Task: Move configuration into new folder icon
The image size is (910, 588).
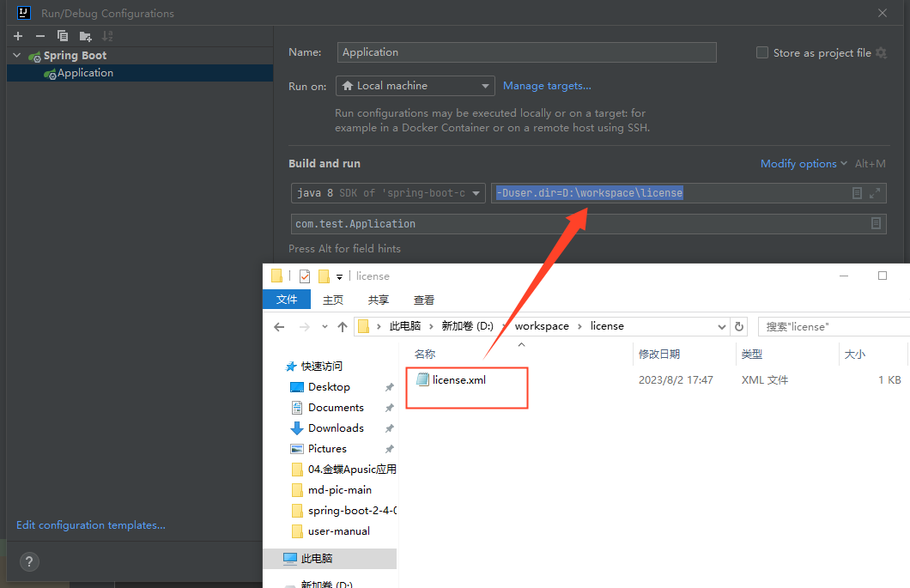Action: pyautogui.click(x=85, y=37)
